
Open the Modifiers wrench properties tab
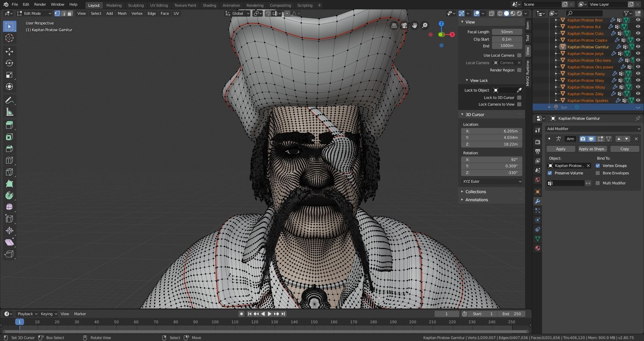(x=538, y=201)
